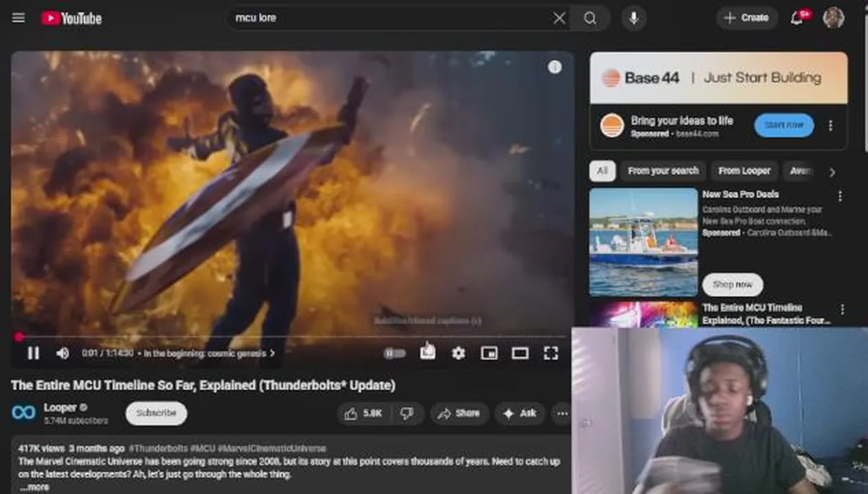
Task: Open the Base 44 banner ad
Action: click(718, 78)
